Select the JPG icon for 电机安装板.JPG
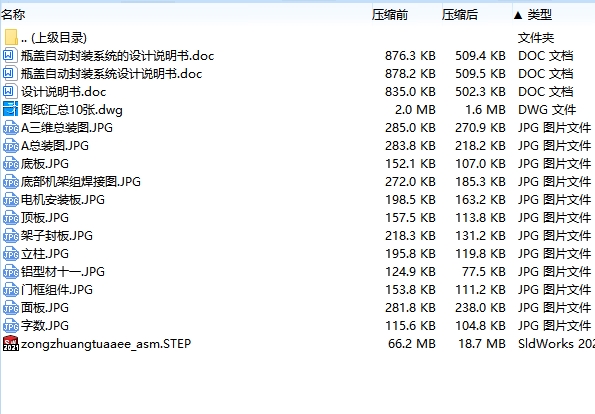This screenshot has height=414, width=595. (10, 200)
